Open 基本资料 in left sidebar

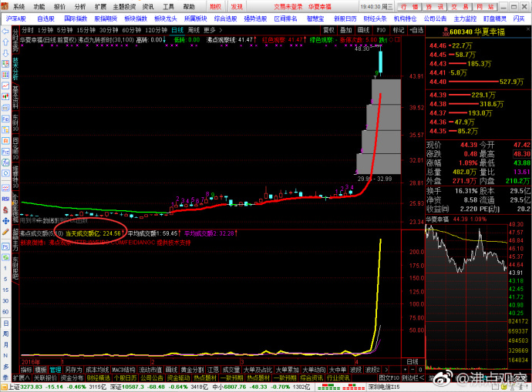click(x=15, y=95)
